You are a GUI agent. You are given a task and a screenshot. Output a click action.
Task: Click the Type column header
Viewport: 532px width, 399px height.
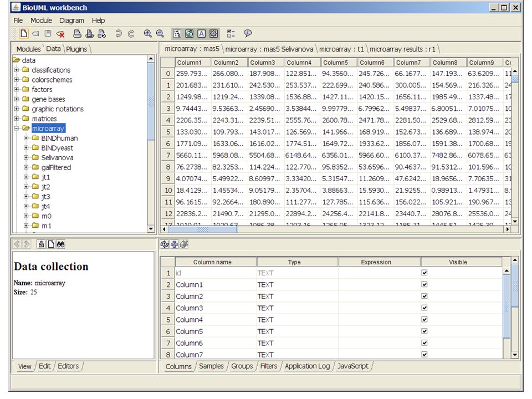(x=297, y=262)
